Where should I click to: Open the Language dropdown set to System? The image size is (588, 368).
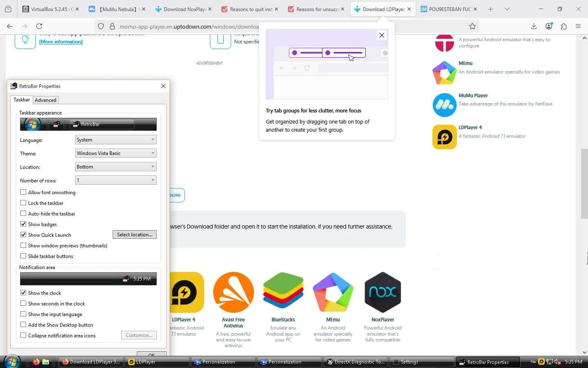[116, 140]
